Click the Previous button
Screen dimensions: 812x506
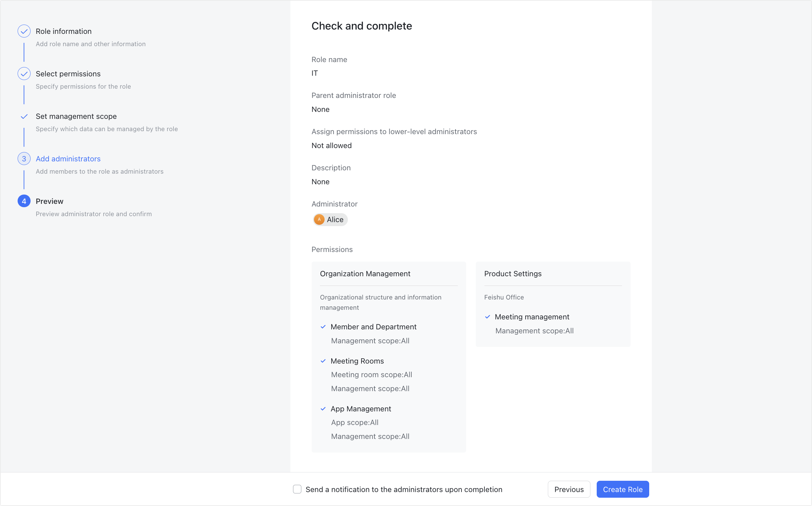tap(568, 489)
